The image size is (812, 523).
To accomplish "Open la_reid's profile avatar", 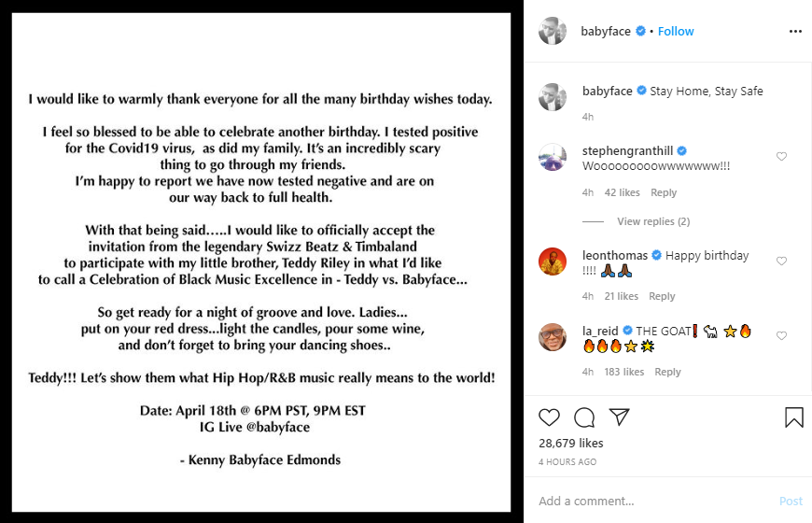I will 553,337.
